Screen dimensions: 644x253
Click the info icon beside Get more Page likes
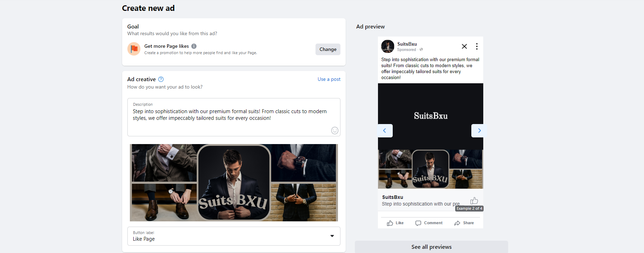(x=194, y=46)
